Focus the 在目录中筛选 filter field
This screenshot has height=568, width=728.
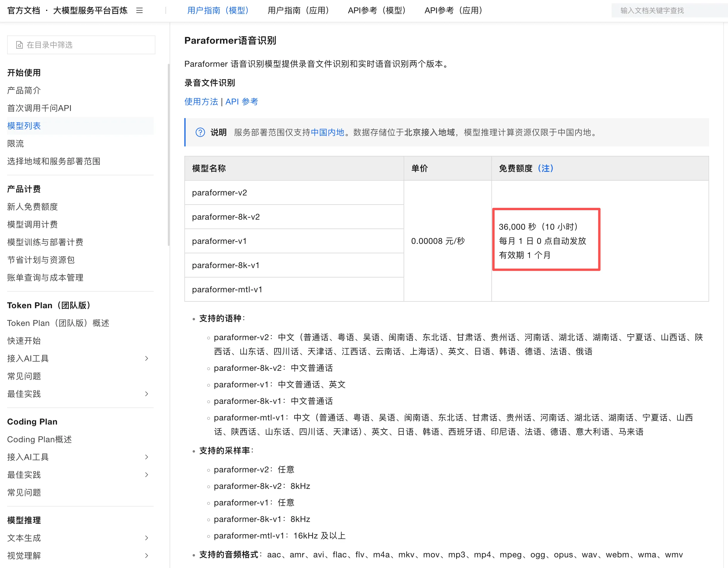(81, 45)
